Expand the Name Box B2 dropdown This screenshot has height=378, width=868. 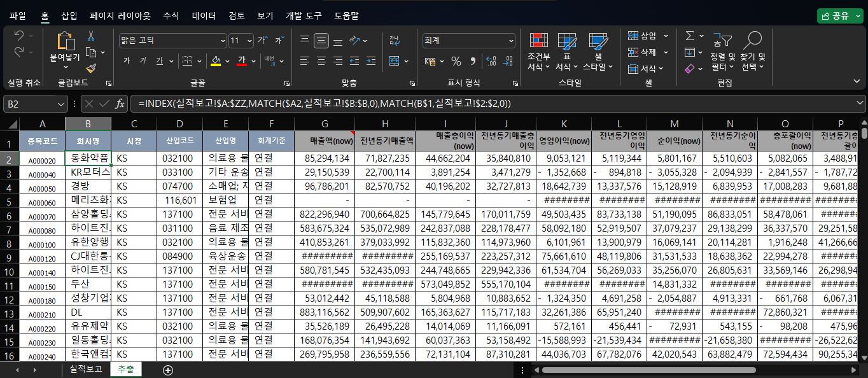61,103
